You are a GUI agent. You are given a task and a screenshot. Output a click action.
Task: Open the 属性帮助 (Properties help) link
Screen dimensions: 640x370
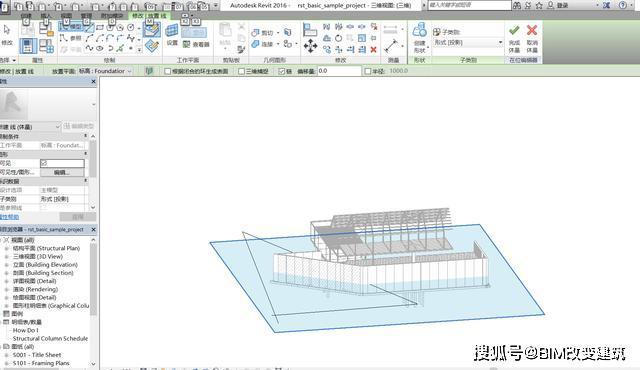9,217
